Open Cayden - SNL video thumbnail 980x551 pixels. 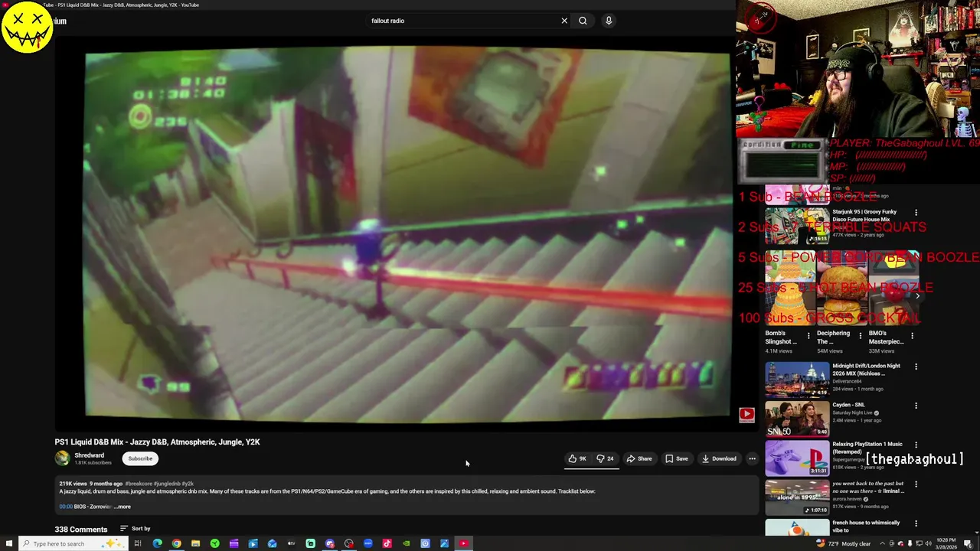(x=797, y=419)
